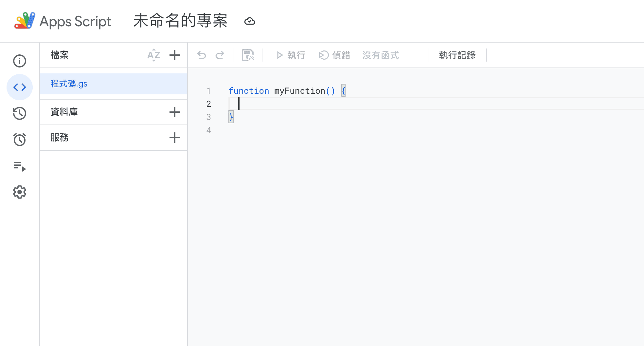Viewport: 644px width, 346px height.
Task: Open the 執行記錄 execution log
Action: click(457, 55)
